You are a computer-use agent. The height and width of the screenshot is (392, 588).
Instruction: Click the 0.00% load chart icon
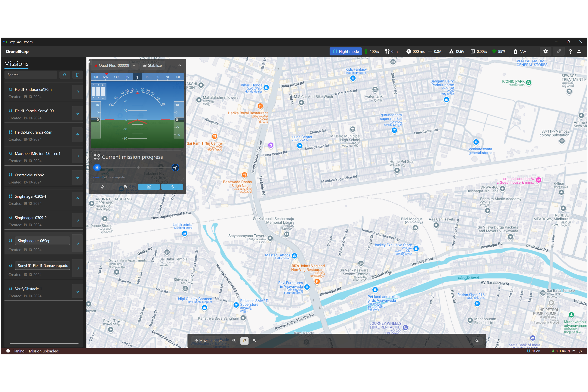coord(473,52)
